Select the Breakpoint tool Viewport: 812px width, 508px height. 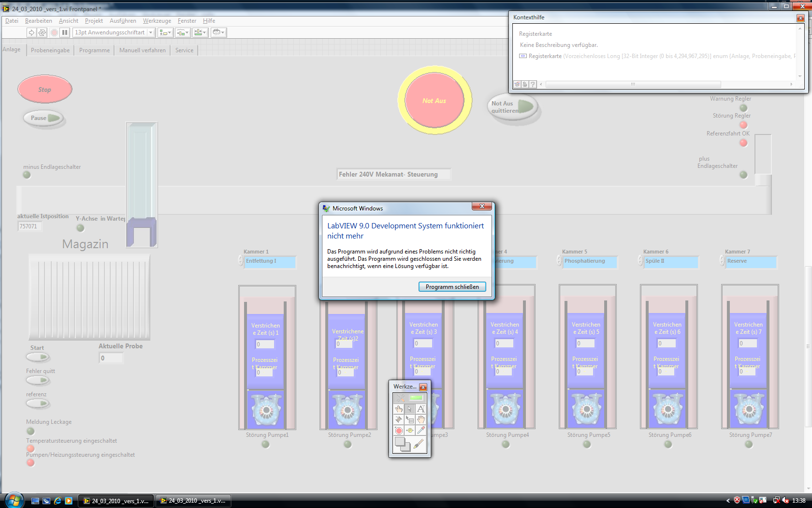pyautogui.click(x=399, y=430)
